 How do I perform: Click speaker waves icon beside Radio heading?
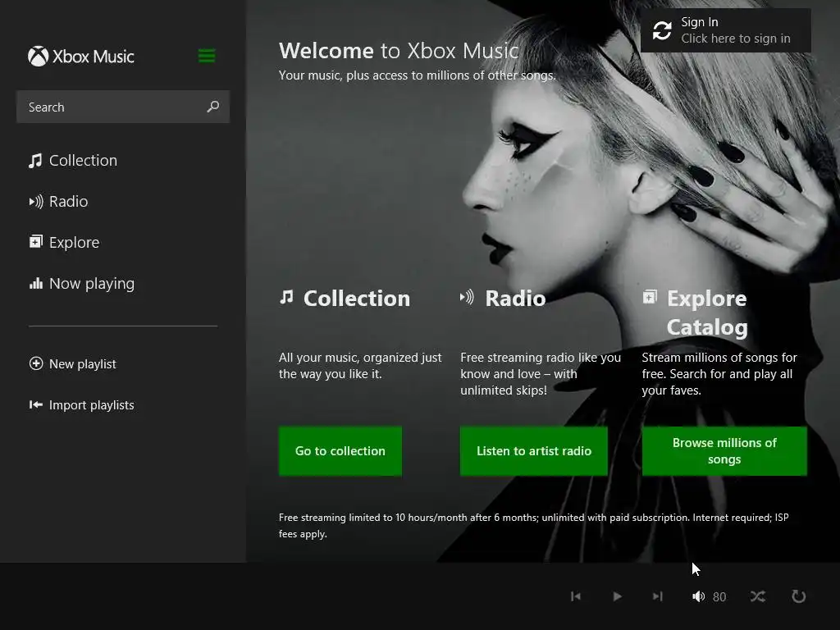click(467, 297)
